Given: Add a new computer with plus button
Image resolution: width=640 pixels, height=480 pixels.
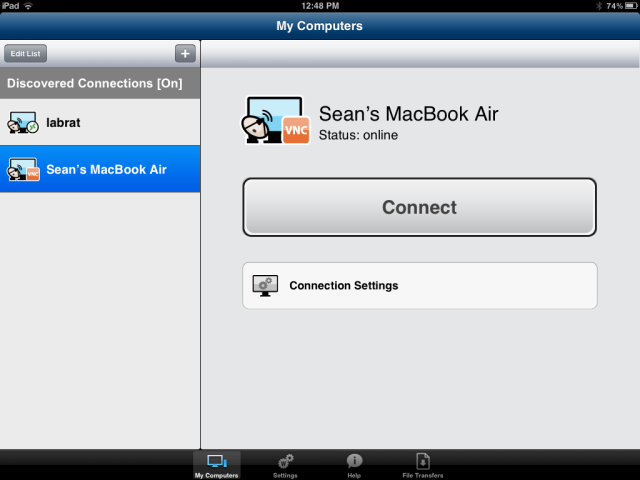Looking at the screenshot, I should (185, 53).
